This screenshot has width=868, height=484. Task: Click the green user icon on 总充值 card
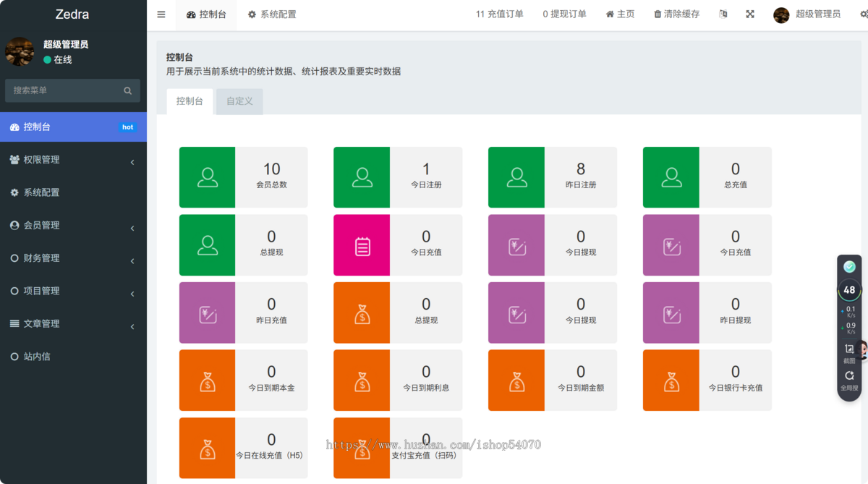tap(671, 177)
